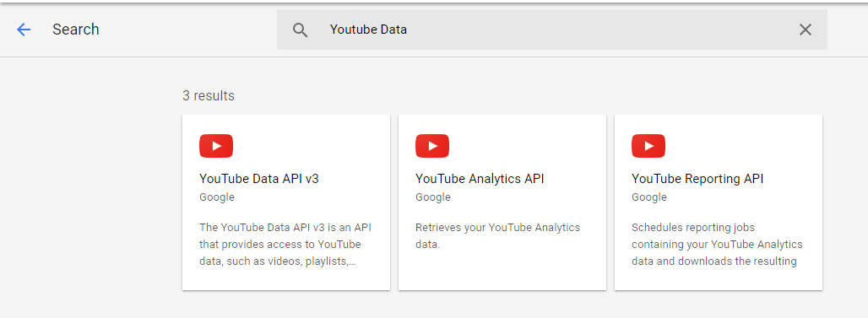This screenshot has height=318, width=868.
Task: Click the '3 results' count label
Action: (x=209, y=95)
